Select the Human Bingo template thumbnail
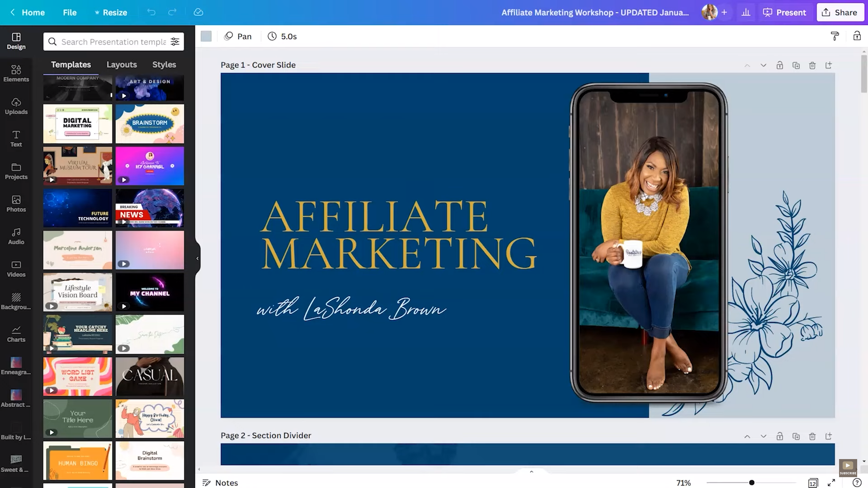Viewport: 868px width, 488px height. [78, 460]
